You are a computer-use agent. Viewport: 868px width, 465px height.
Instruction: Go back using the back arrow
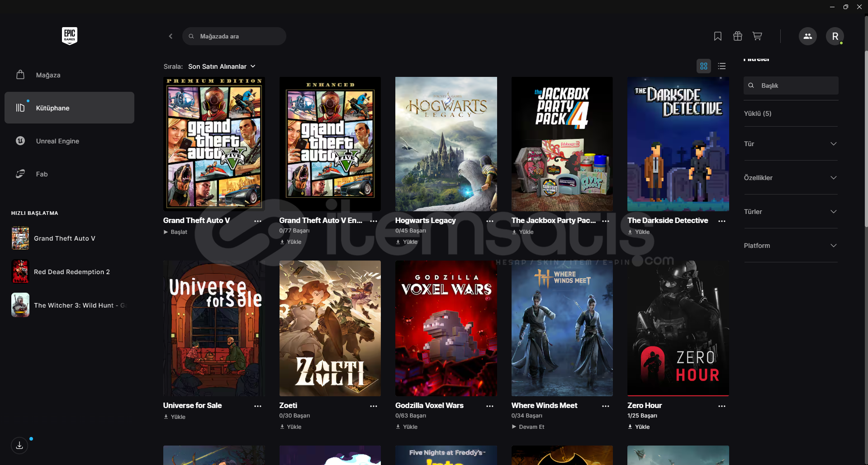click(x=171, y=36)
